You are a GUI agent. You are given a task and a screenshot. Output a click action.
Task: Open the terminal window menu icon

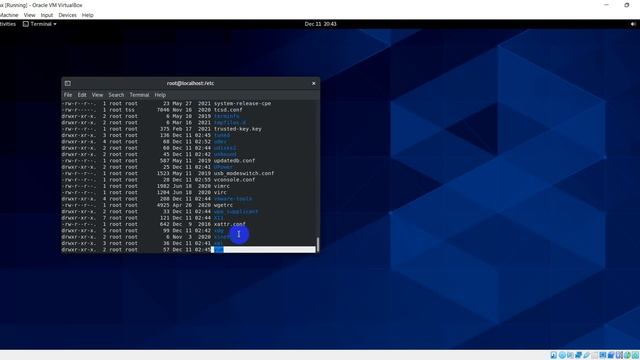pyautogui.click(x=68, y=83)
